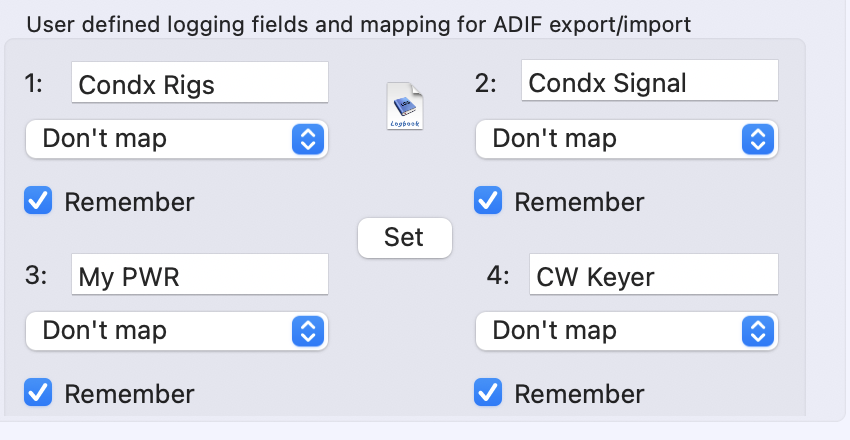Click the Condx Rigs text field
Screen dimensions: 850x440
(199, 83)
